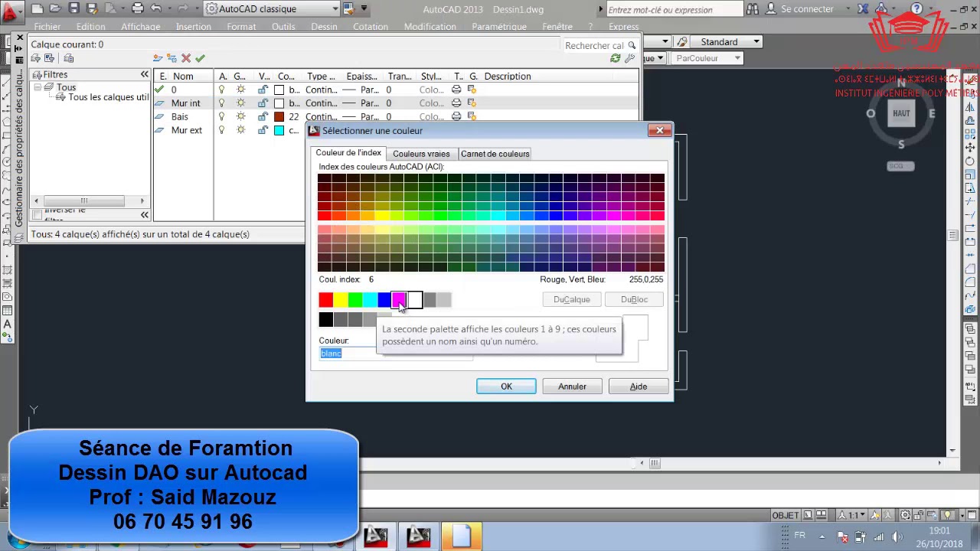Toggle the light bulb for Bais layer
980x551 pixels.
pos(222,117)
